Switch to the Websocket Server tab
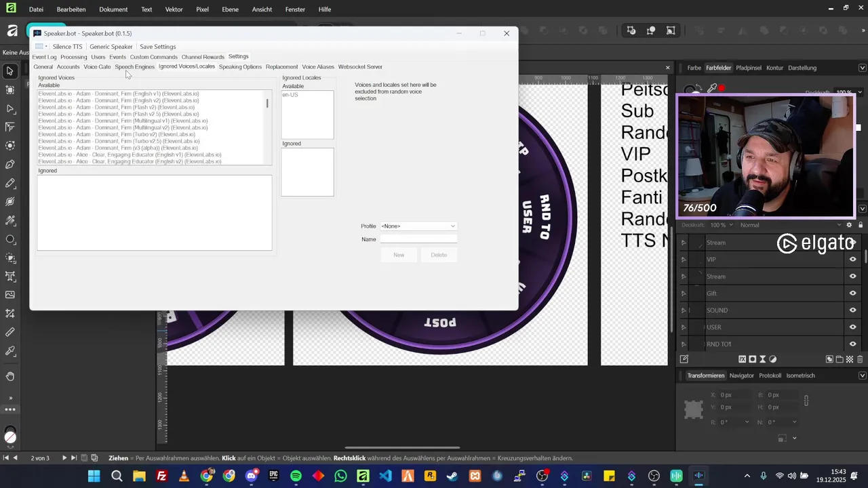 tap(360, 67)
